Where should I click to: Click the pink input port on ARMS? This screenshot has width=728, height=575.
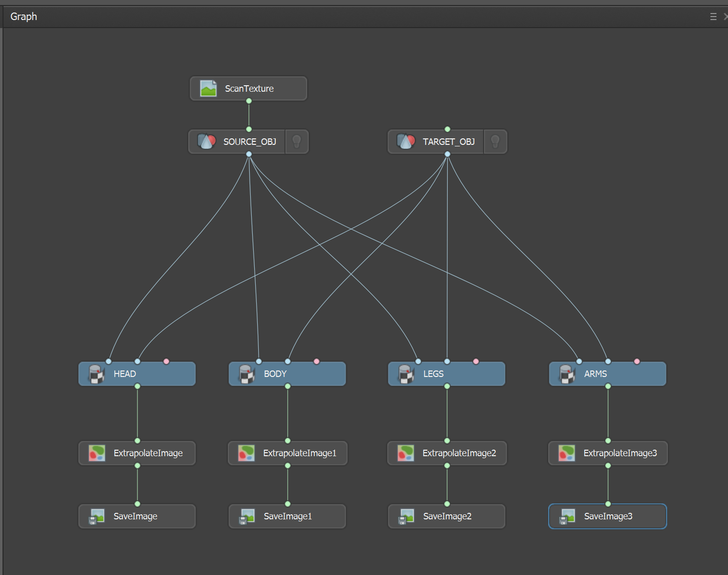coord(637,361)
